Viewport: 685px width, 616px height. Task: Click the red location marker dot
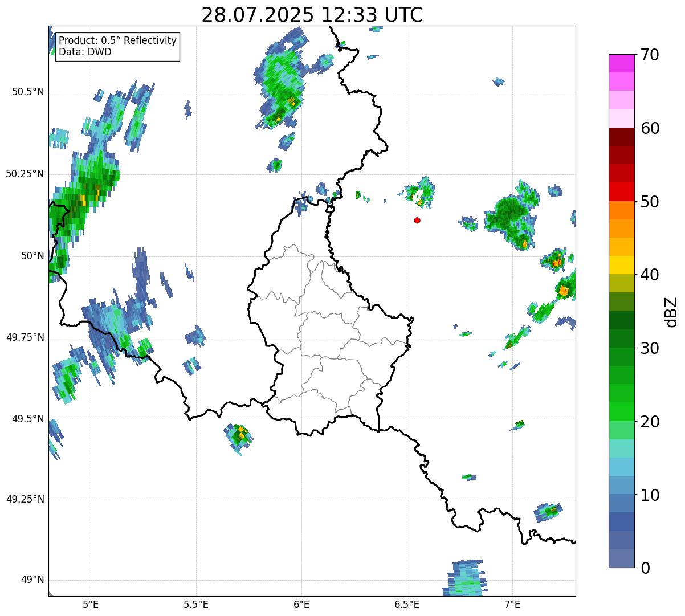point(417,220)
